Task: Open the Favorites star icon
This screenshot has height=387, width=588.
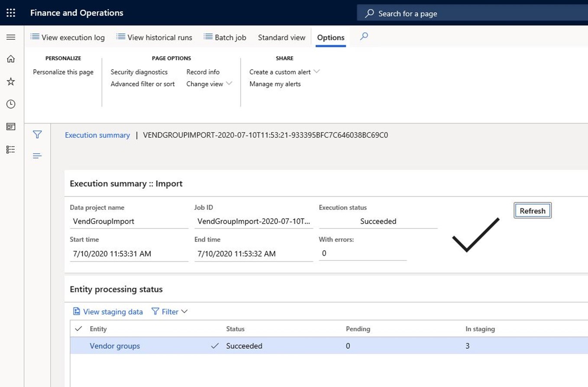Action: point(11,81)
